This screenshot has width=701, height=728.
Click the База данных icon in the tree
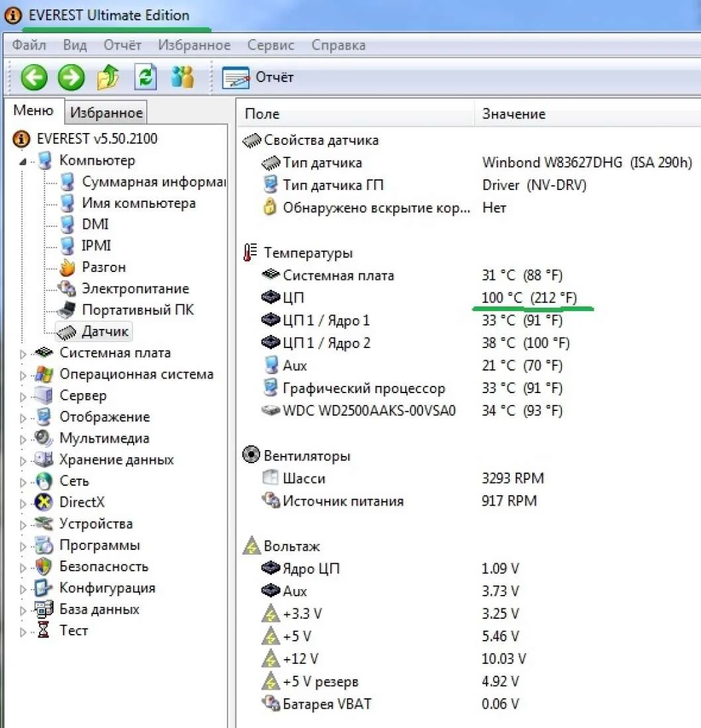click(x=44, y=609)
